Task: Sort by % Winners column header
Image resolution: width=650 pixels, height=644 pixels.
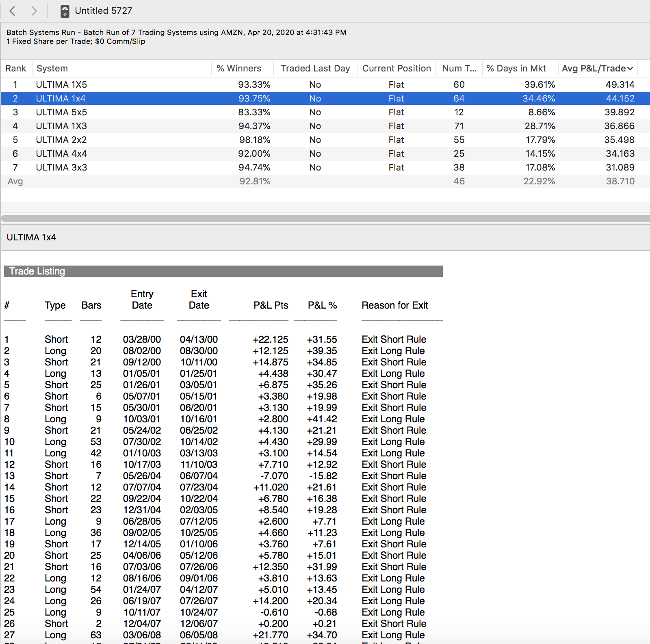Action: (239, 69)
